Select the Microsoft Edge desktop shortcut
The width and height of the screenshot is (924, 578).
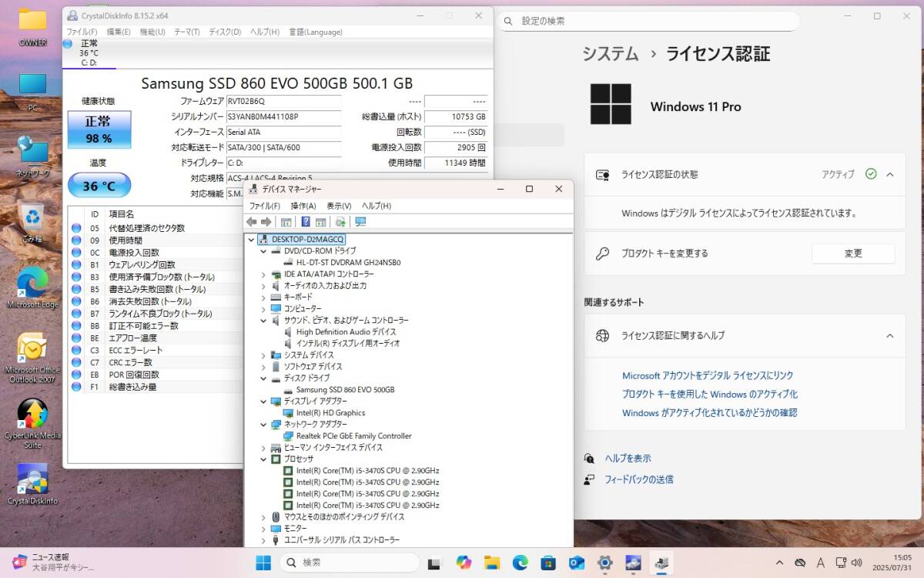[32, 287]
